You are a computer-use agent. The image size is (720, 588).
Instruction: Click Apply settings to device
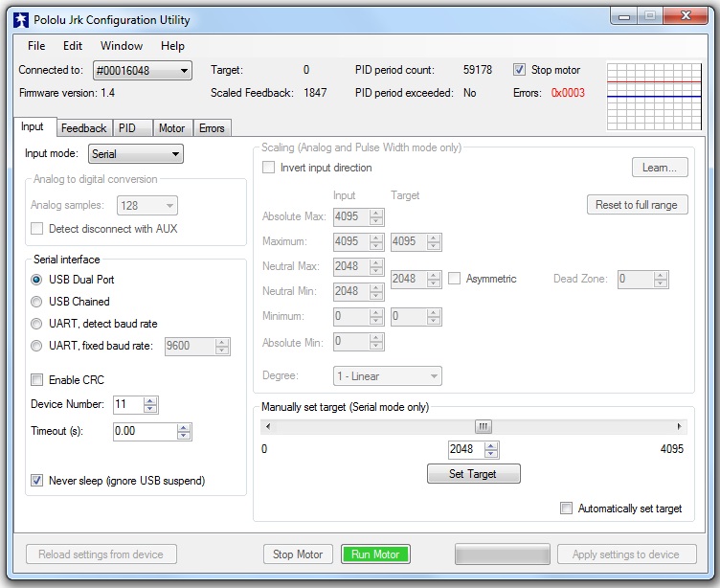tap(626, 554)
